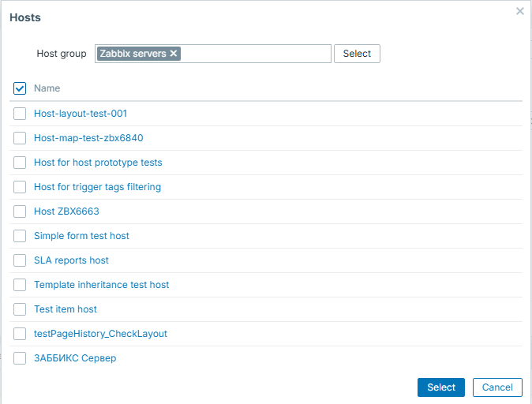
Task: Check the Host-layout-test-001 checkbox
Action: coord(20,114)
